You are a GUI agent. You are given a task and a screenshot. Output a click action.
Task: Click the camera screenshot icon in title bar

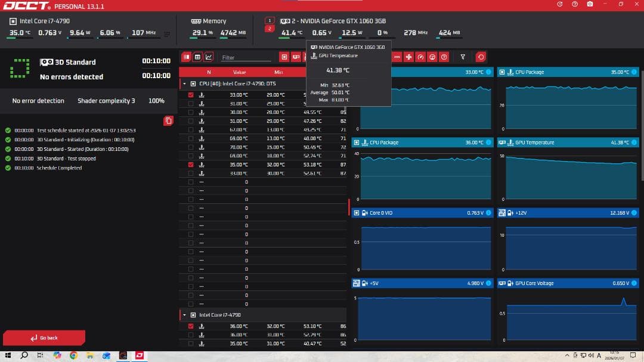pos(590,4)
